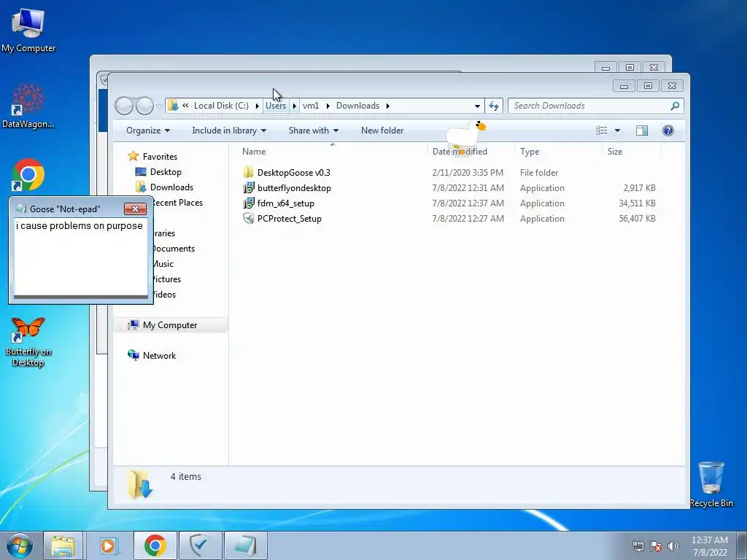The image size is (747, 560).
Task: Click the volume speaker tray icon
Action: 673,546
